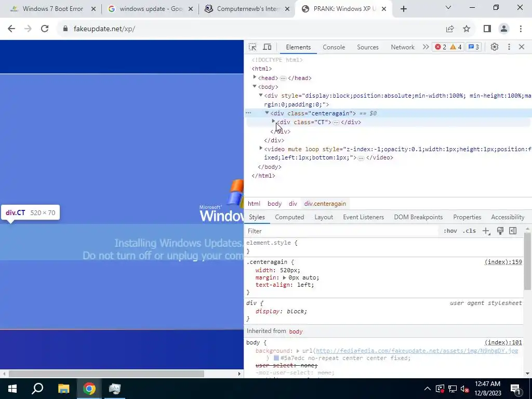The width and height of the screenshot is (532, 399).
Task: Open a new Chrome tab
Action: click(x=403, y=9)
